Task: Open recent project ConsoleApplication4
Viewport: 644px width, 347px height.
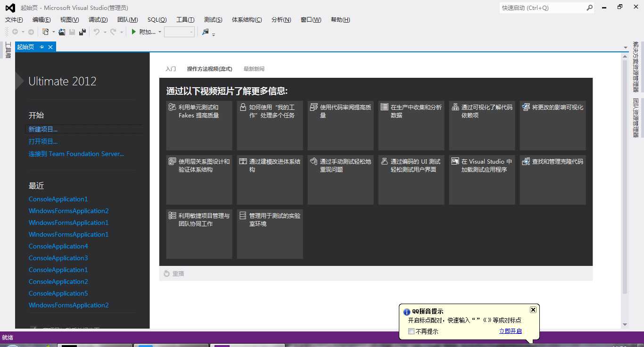Action: (x=58, y=246)
